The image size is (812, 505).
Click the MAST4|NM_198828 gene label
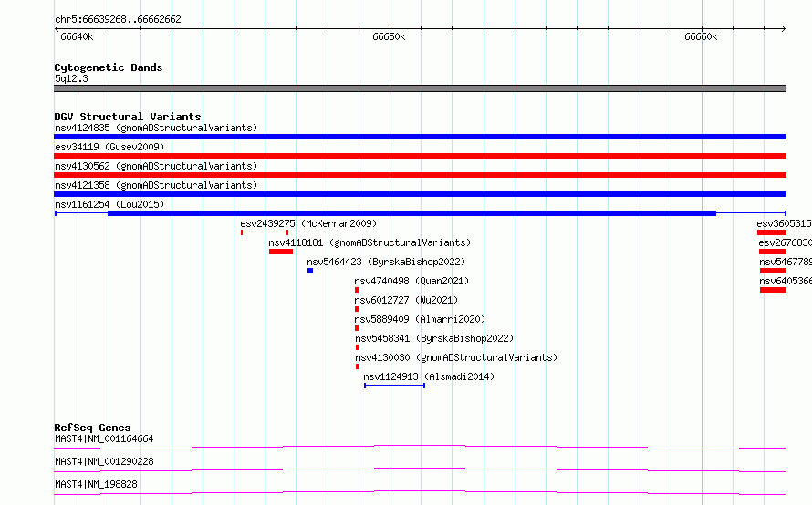[x=96, y=484]
